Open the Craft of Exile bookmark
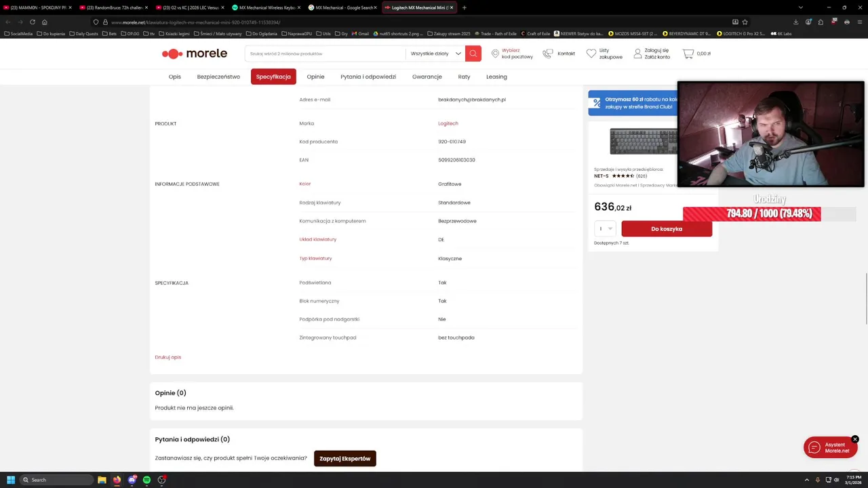The height and width of the screenshot is (488, 868). 536,33
